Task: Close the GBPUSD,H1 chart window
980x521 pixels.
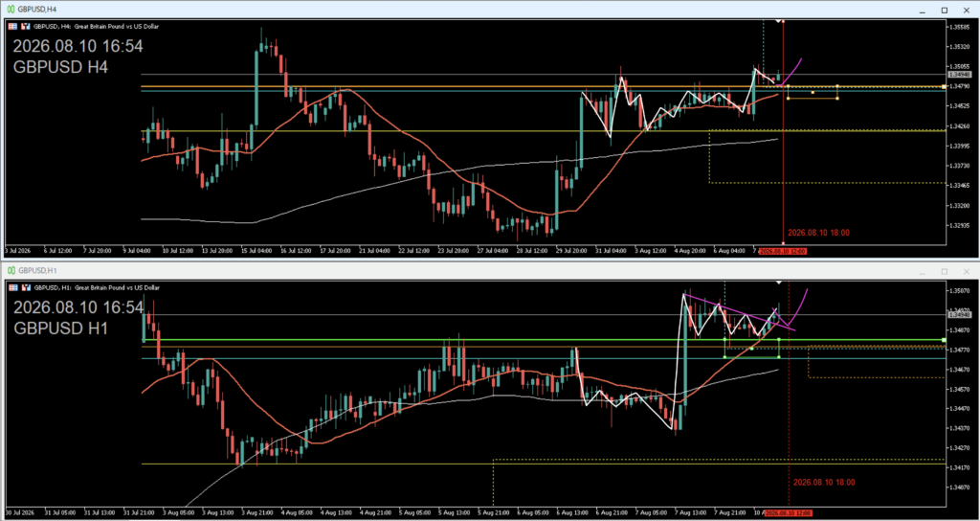Action: [x=967, y=271]
